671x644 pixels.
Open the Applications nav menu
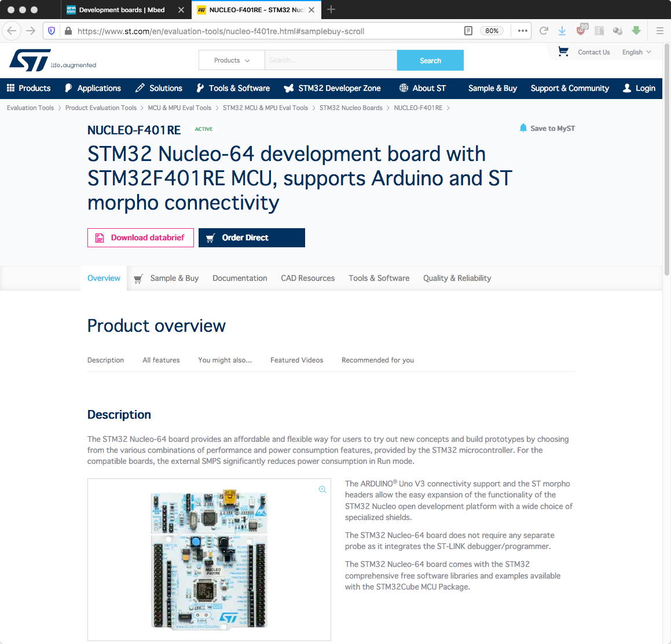coord(93,88)
